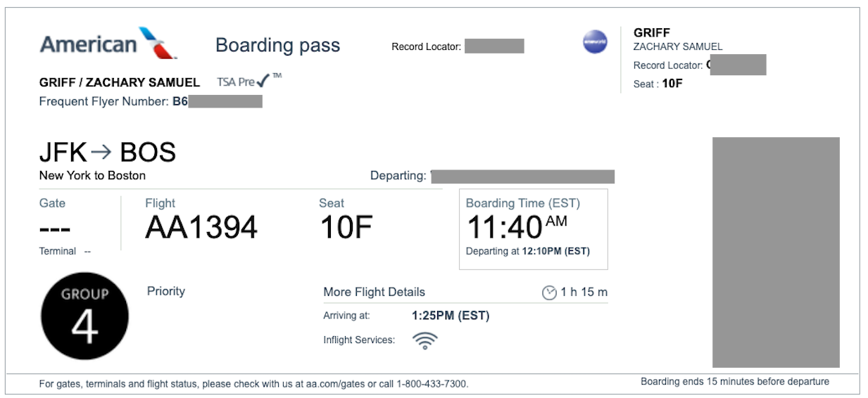Click the seat number 10F under Seat

point(346,227)
